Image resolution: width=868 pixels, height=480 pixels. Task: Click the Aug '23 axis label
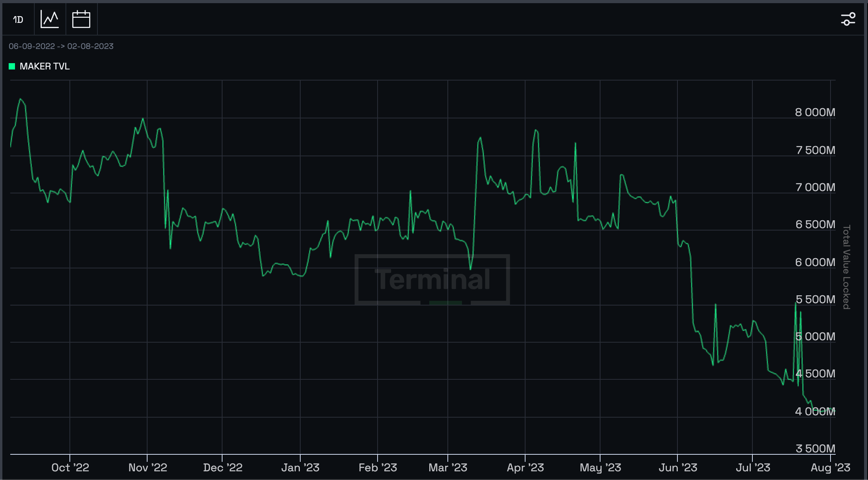pos(831,468)
